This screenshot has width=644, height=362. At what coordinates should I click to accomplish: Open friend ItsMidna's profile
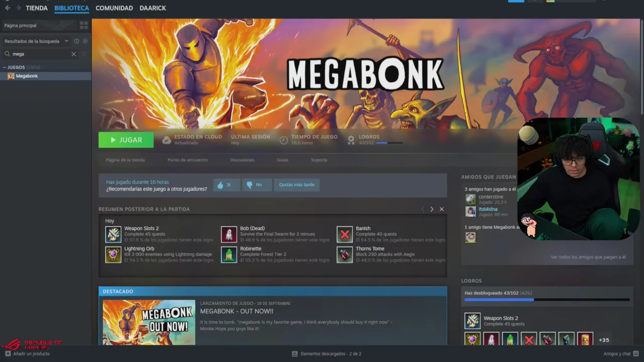(x=488, y=209)
